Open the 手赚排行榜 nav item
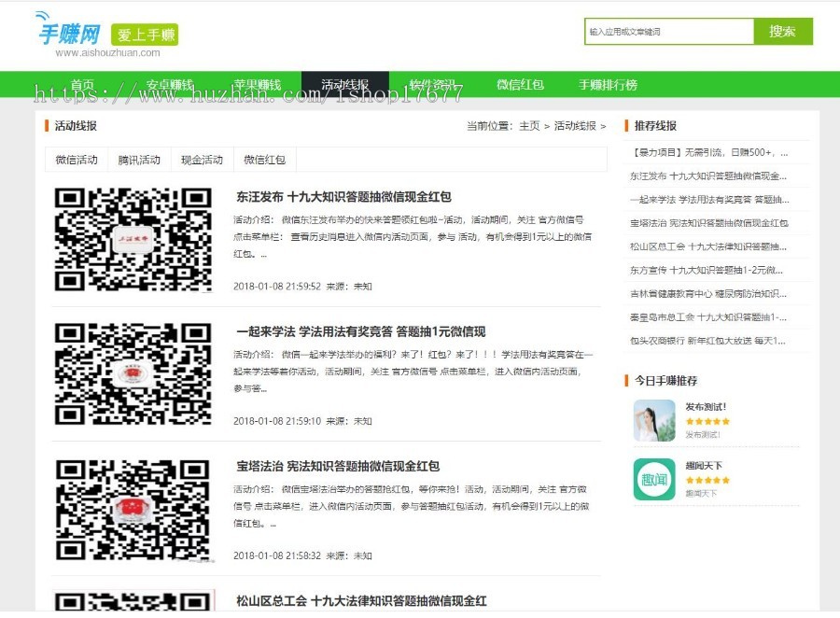The height and width of the screenshot is (618, 840). pos(608,84)
